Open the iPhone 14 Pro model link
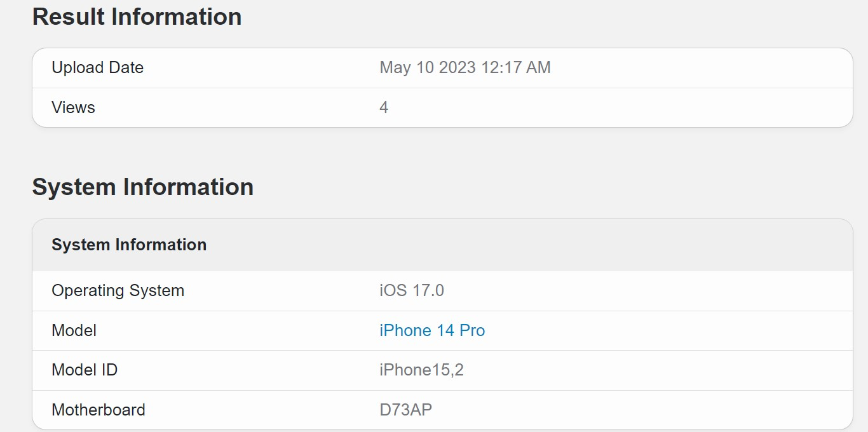The image size is (868, 432). coord(432,330)
